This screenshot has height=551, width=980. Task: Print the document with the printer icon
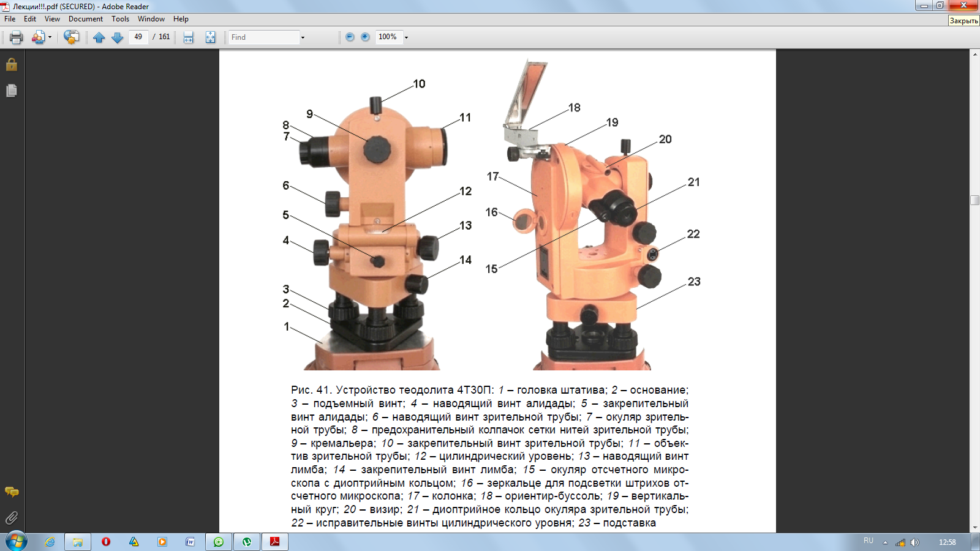[x=17, y=37]
